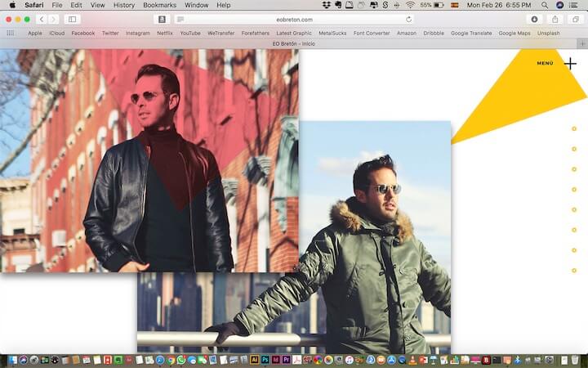Open the Bookmarks menu
588x368 pixels.
coord(159,5)
